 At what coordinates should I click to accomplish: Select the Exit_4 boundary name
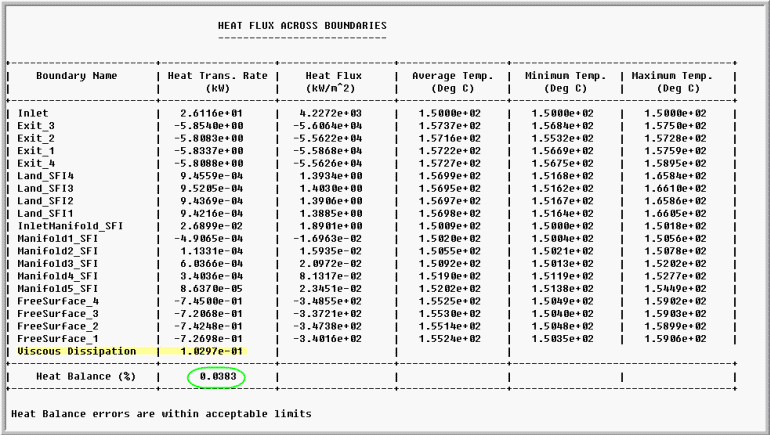tap(36, 163)
